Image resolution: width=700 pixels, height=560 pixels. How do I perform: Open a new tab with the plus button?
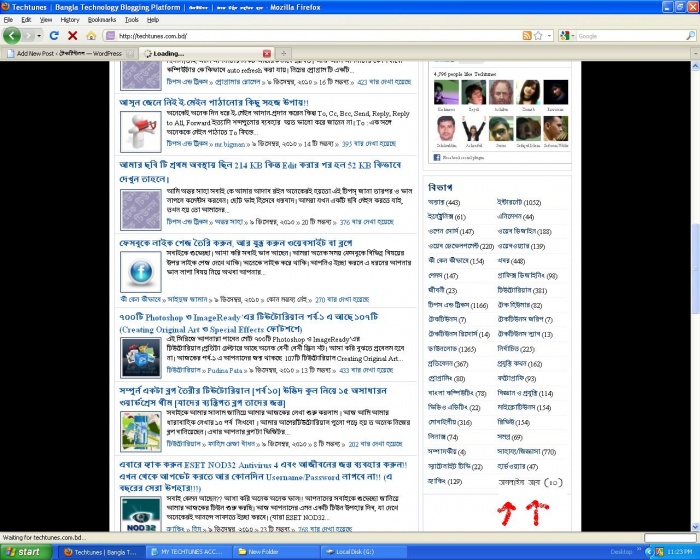click(283, 54)
